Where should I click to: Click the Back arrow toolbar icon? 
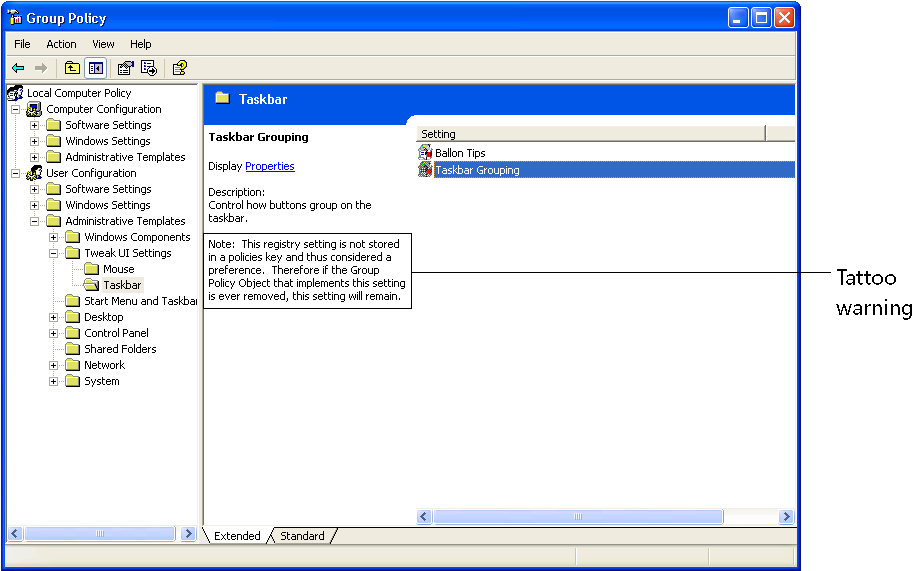pyautogui.click(x=18, y=68)
